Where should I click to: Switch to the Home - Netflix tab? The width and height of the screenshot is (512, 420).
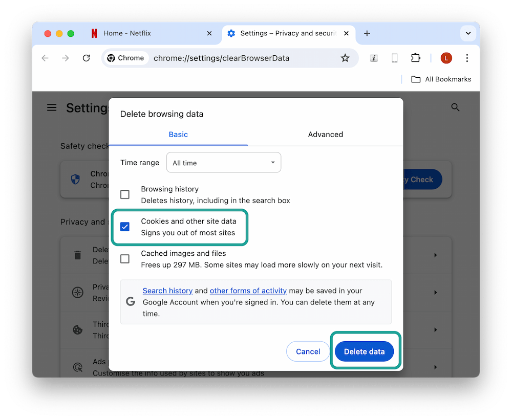pyautogui.click(x=152, y=33)
